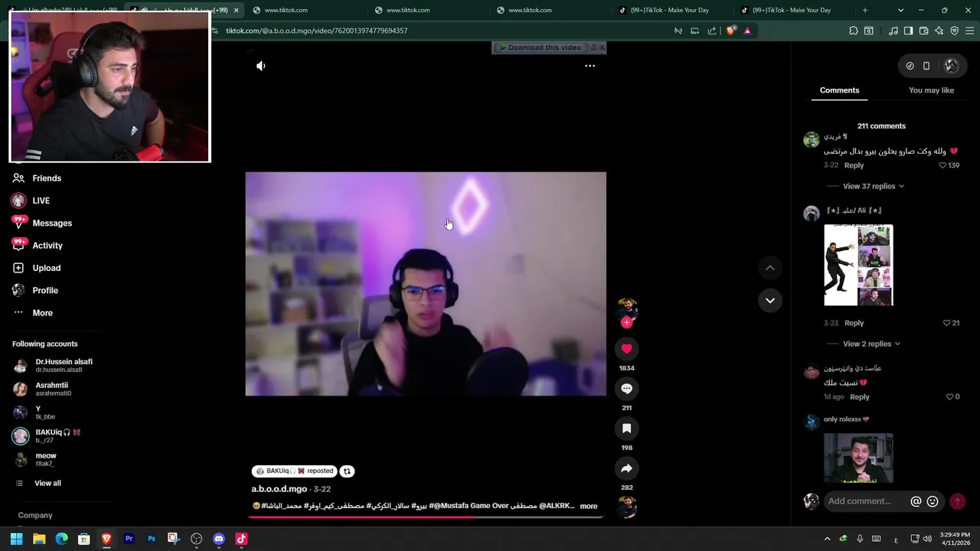Screen dimensions: 980x551
Task: Share this page from the address bar
Action: pos(712,31)
